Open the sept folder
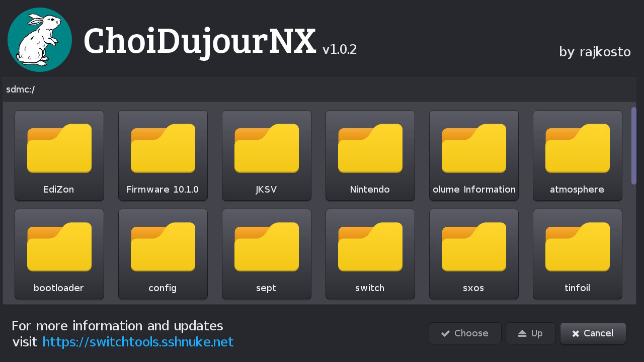 point(267,254)
